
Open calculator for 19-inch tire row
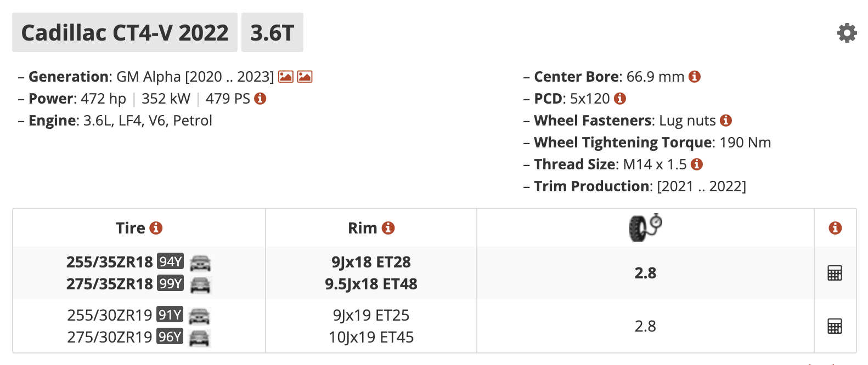[835, 327]
